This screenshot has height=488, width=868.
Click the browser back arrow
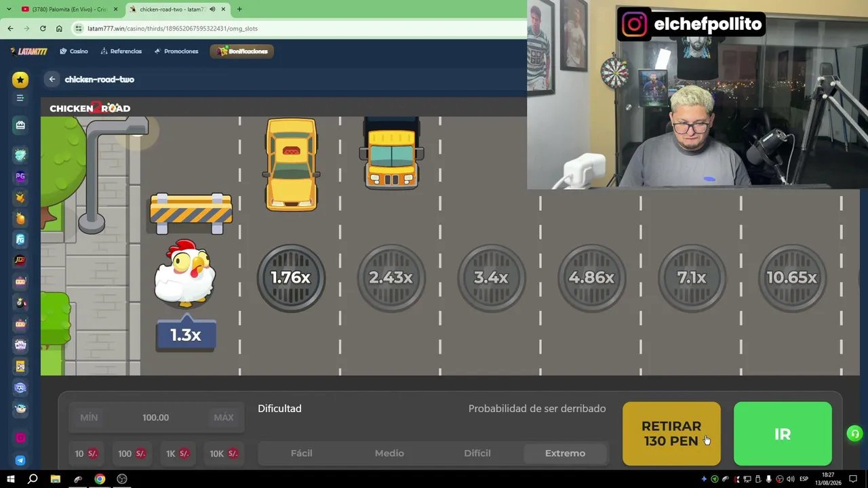[10, 28]
